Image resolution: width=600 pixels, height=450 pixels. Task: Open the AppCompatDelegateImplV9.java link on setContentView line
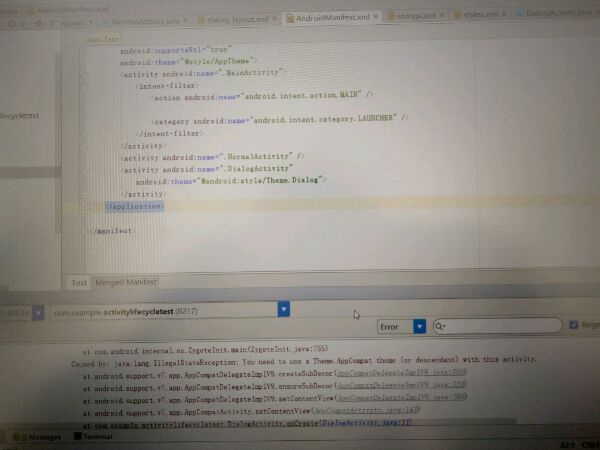(x=401, y=398)
